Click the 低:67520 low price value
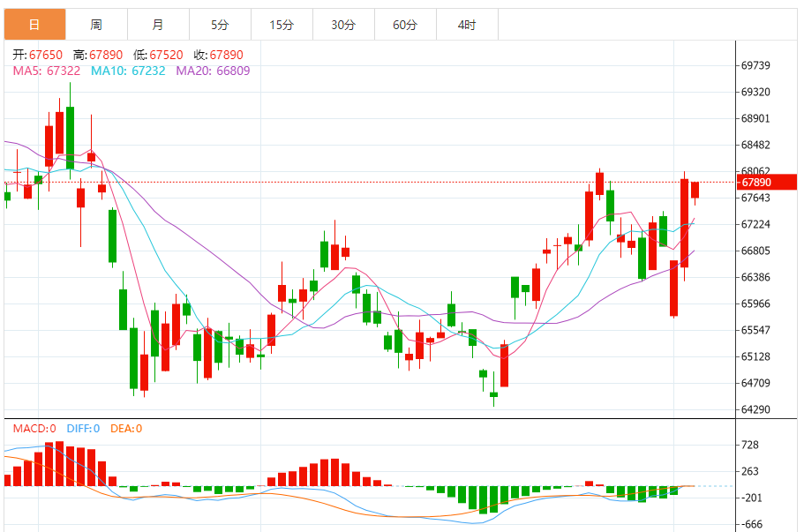 click(158, 55)
